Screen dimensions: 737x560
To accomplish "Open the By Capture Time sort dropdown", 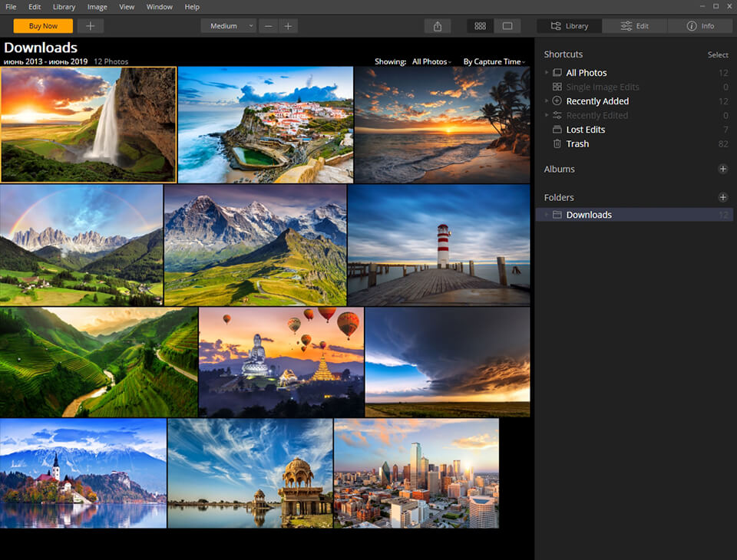I will pos(493,61).
